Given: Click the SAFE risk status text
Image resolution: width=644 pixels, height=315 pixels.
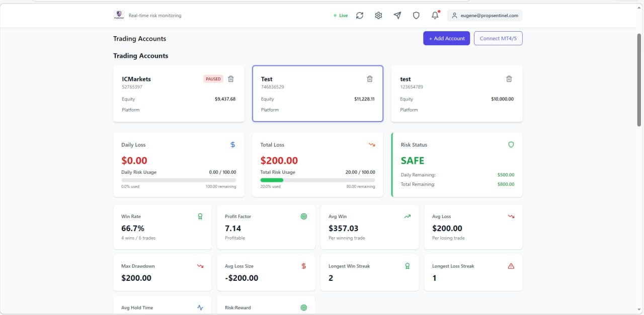Looking at the screenshot, I should click(x=413, y=161).
